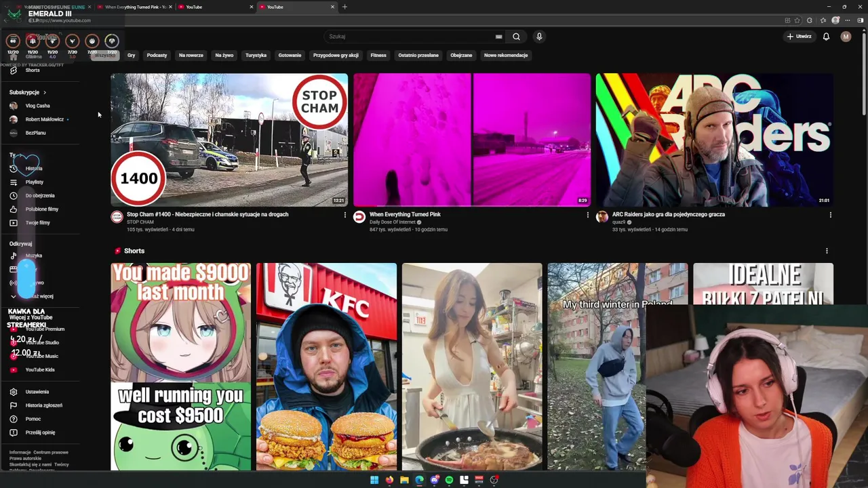
Task: Open browser settings and more ellipsis
Action: 848,20
